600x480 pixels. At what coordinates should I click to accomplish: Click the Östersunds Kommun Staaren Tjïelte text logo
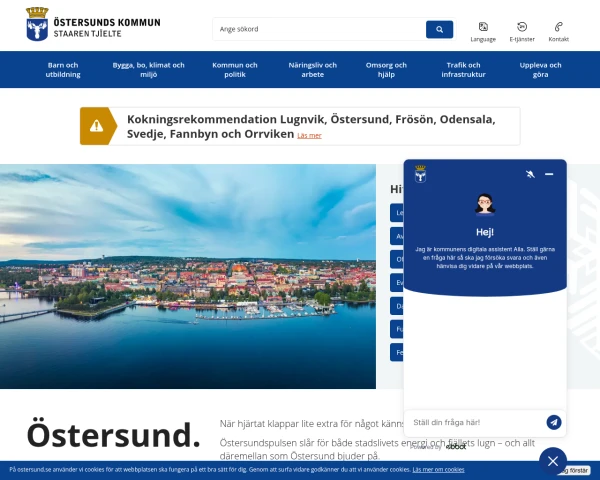107,28
